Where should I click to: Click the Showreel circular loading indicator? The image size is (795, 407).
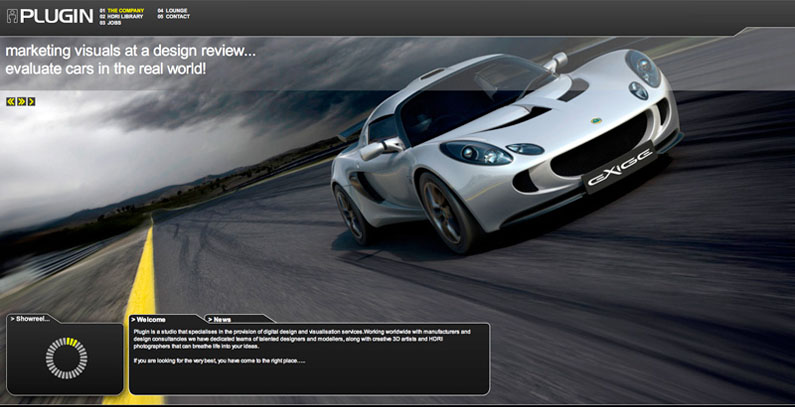(x=66, y=358)
